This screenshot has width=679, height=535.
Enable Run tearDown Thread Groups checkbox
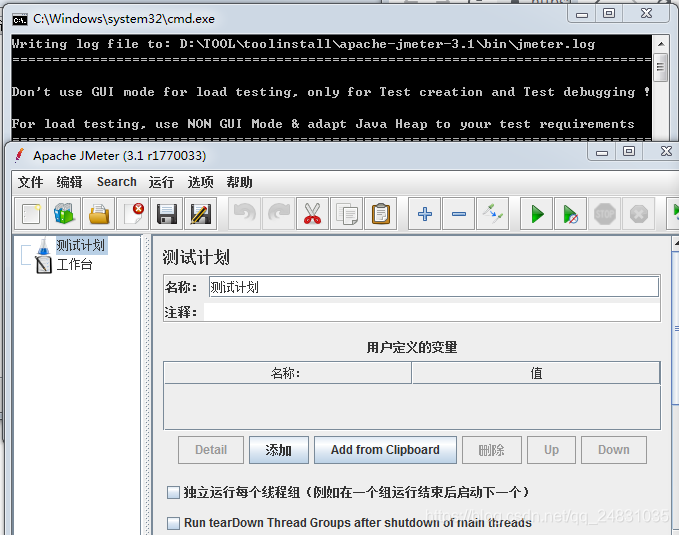click(174, 523)
